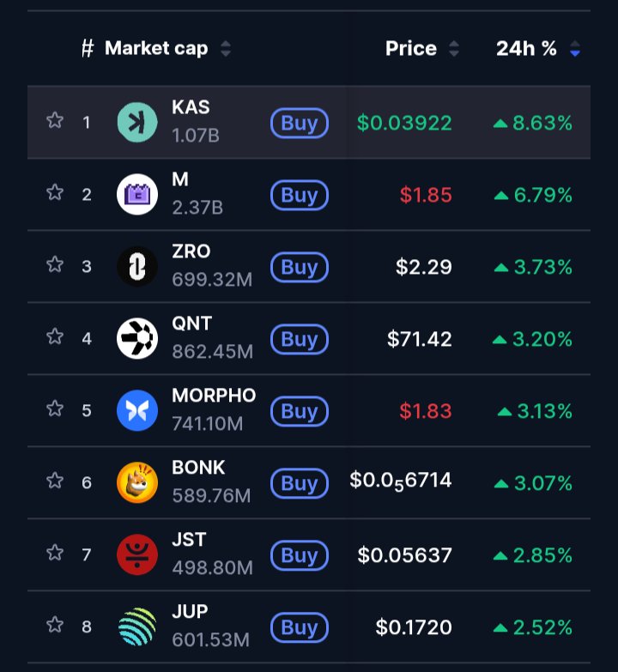
Task: Click the BONK dog icon
Action: pos(137,482)
